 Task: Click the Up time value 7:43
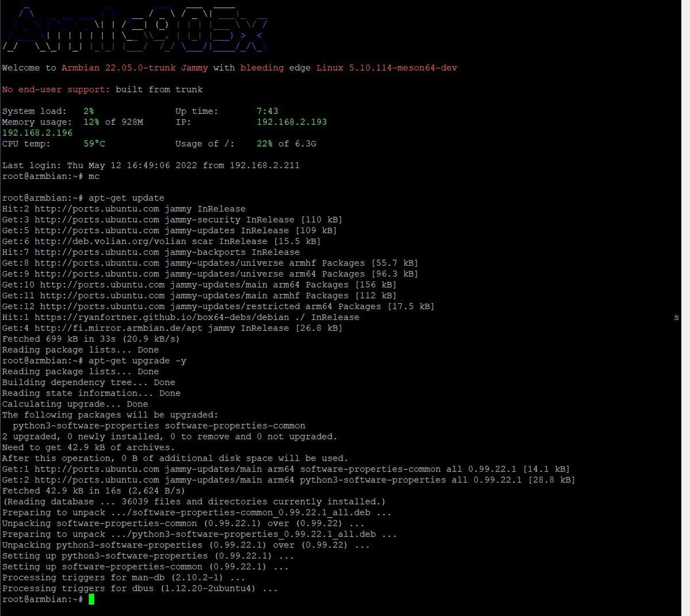[267, 111]
